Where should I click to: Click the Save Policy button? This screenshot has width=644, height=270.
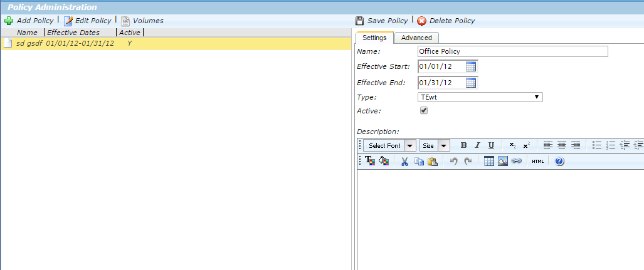point(382,21)
